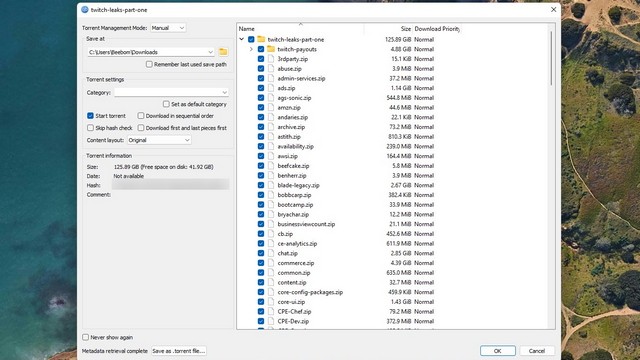Viewport: 640px width, 360px height.
Task: Uncheck the twitch-leaks-part-one root folder checkbox
Action: click(x=251, y=39)
